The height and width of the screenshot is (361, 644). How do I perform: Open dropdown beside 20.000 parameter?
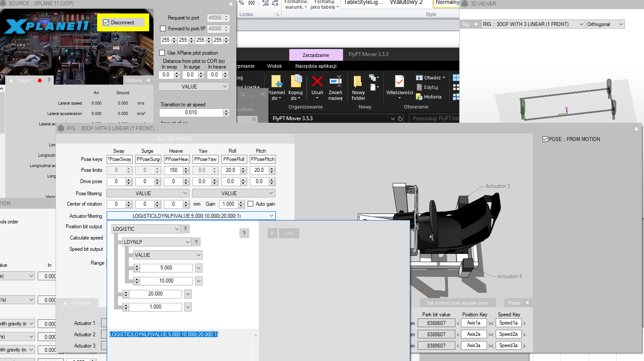tap(188, 294)
